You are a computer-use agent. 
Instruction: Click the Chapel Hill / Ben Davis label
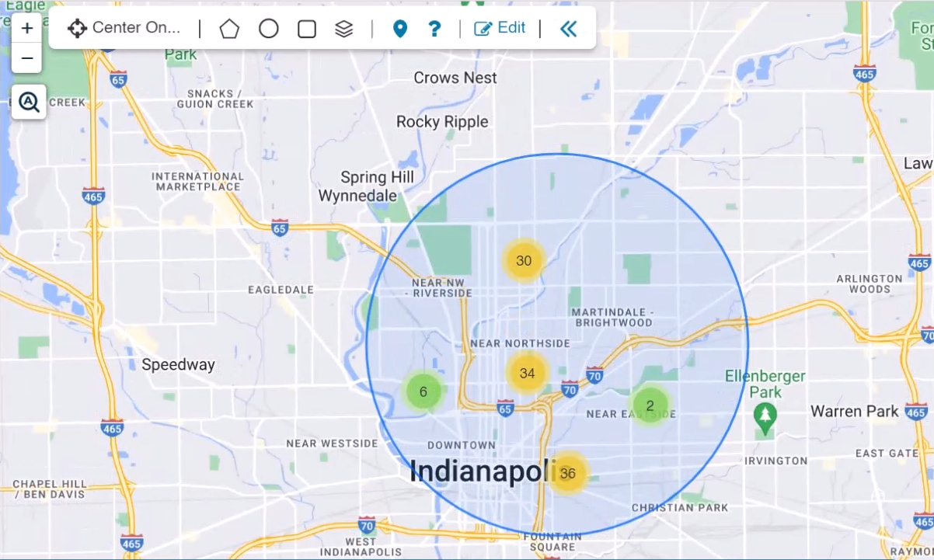pyautogui.click(x=50, y=489)
